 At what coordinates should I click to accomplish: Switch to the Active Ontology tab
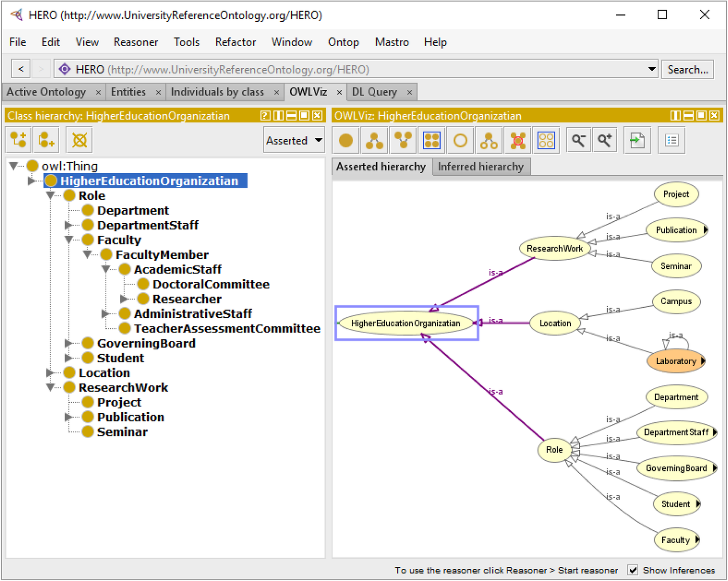tap(46, 92)
